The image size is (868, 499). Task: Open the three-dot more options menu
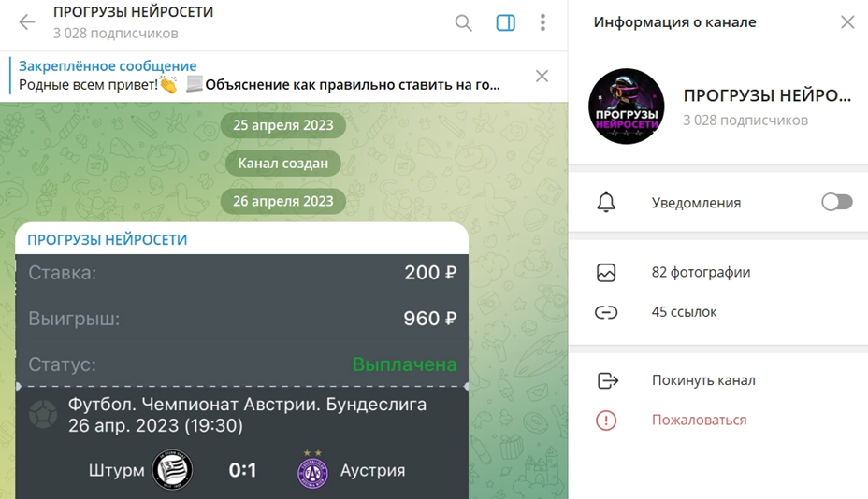[x=542, y=22]
